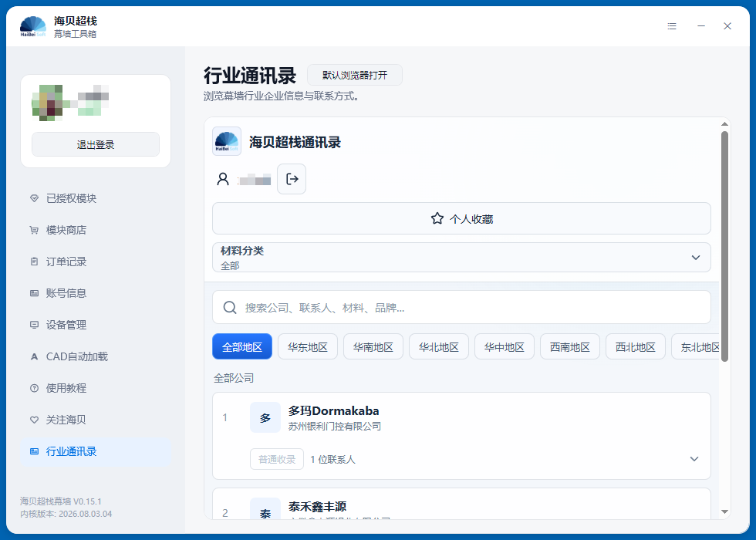Open 设备管理 in the sidebar

click(x=96, y=325)
